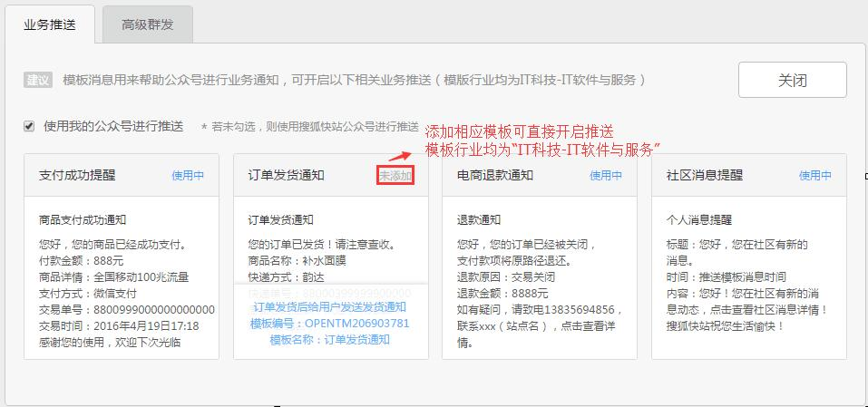The height and width of the screenshot is (407, 868).
Task: Select the 支付成功提醒 card title
Action: (77, 175)
